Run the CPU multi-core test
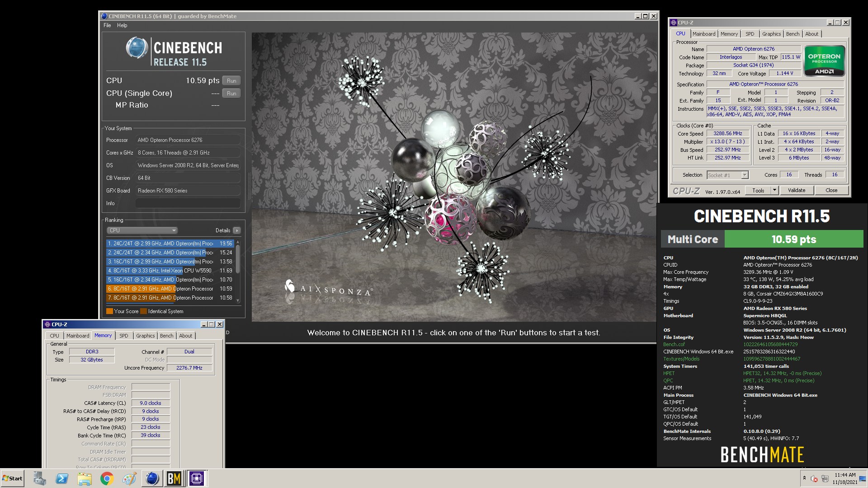Screen dimensions: 868x488 [231, 80]
